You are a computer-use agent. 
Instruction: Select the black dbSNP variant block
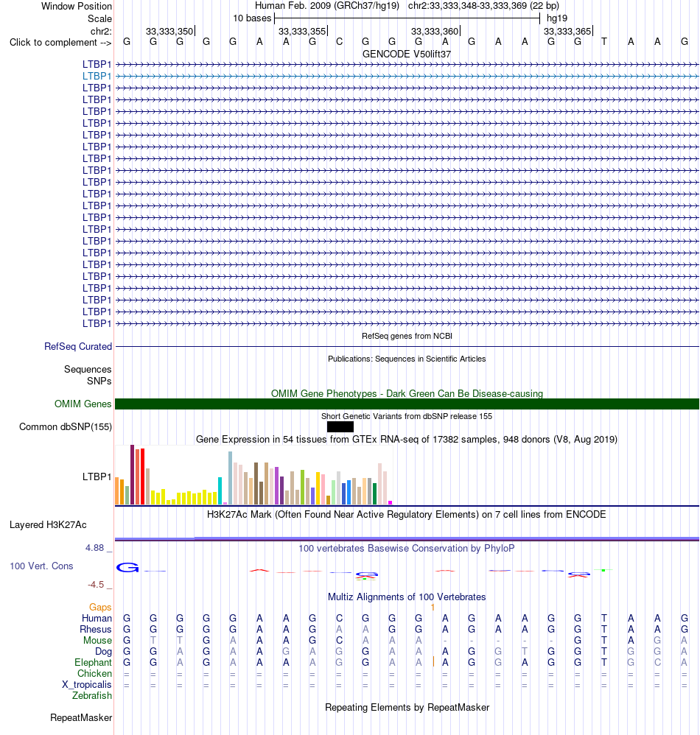340,426
